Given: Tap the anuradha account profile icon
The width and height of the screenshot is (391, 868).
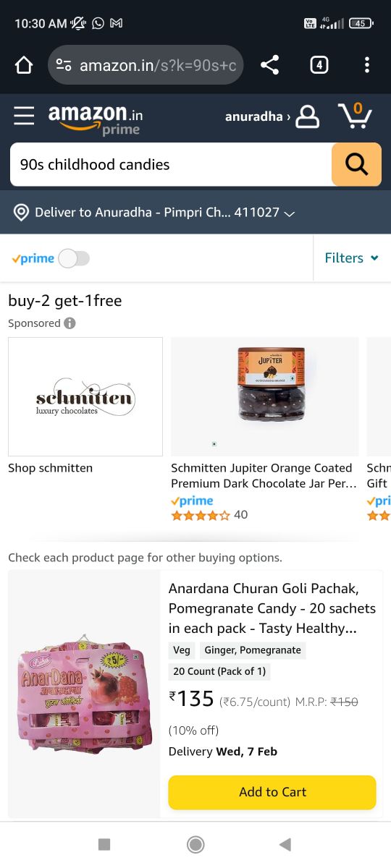Looking at the screenshot, I should [x=308, y=116].
